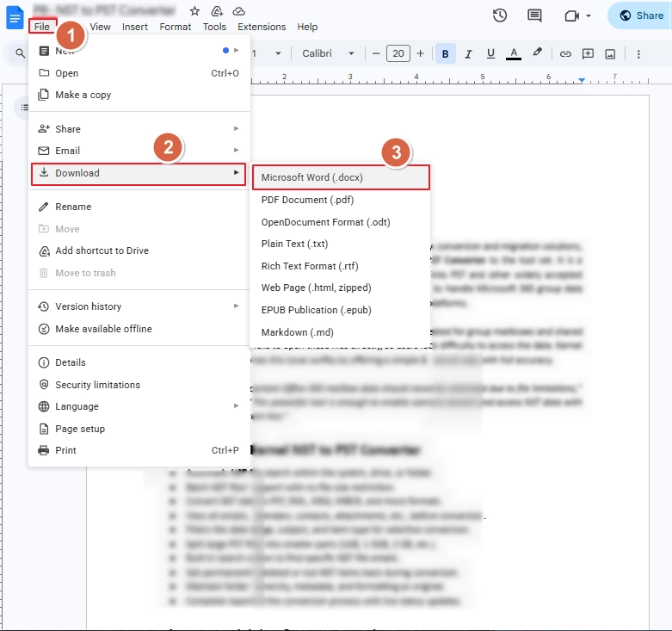Expand the Share submenu
Viewport: 672px width, 631px height.
click(x=139, y=129)
